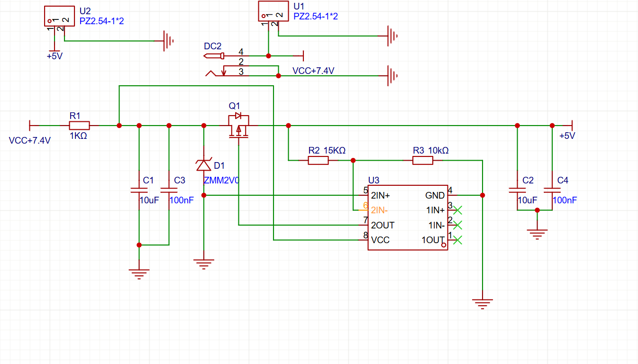The width and height of the screenshot is (638, 364).
Task: Click the +5V net label at right
Action: (x=567, y=136)
